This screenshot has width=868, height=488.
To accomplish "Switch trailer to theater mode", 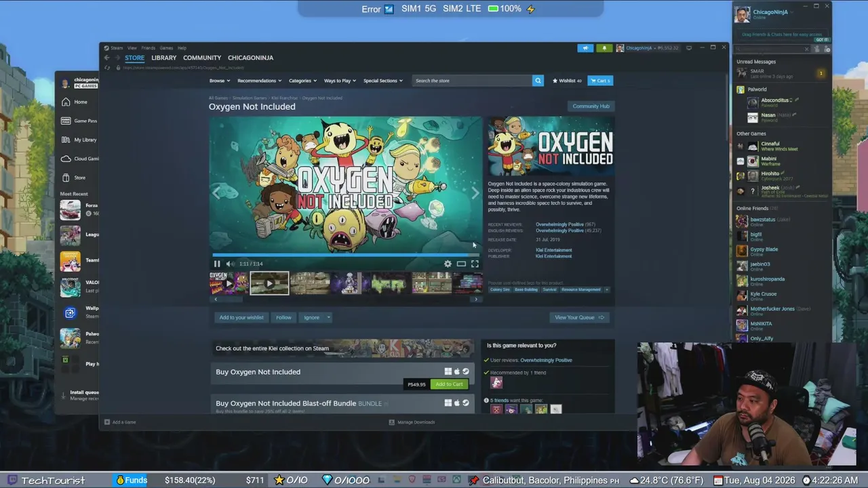I will [461, 264].
